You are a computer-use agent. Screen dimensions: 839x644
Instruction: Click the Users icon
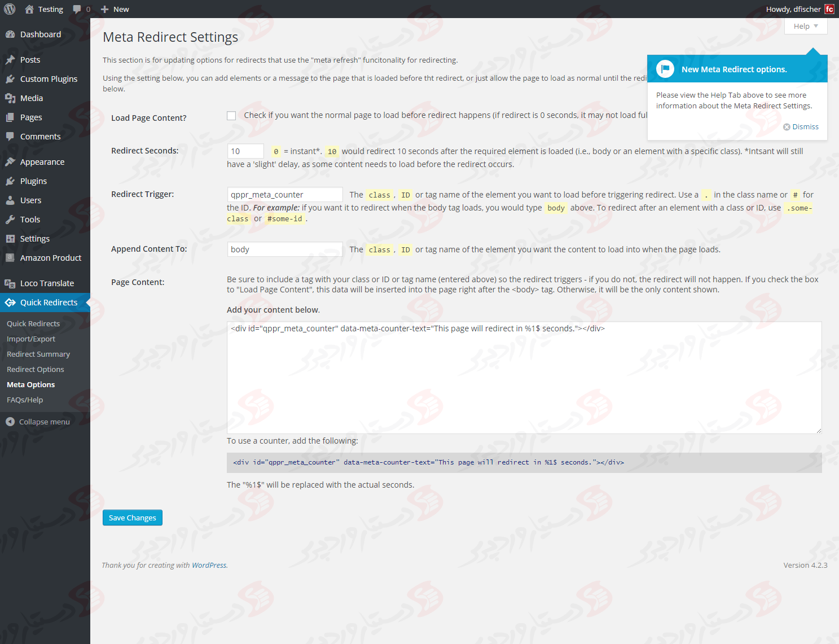[x=11, y=200]
